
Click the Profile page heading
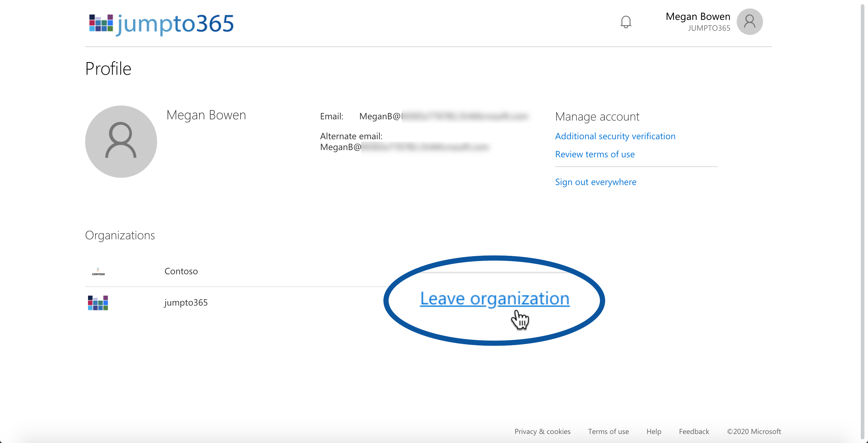pyautogui.click(x=108, y=69)
